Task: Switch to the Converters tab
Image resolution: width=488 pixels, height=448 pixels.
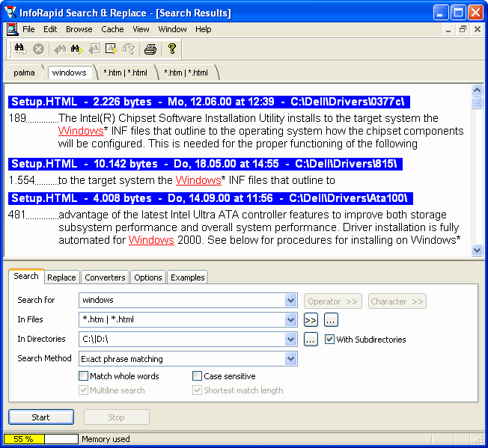Action: (x=105, y=277)
